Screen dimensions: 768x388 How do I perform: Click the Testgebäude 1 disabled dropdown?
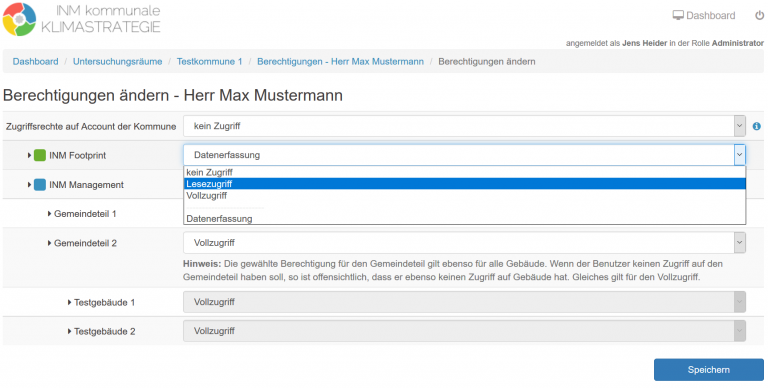tap(464, 302)
